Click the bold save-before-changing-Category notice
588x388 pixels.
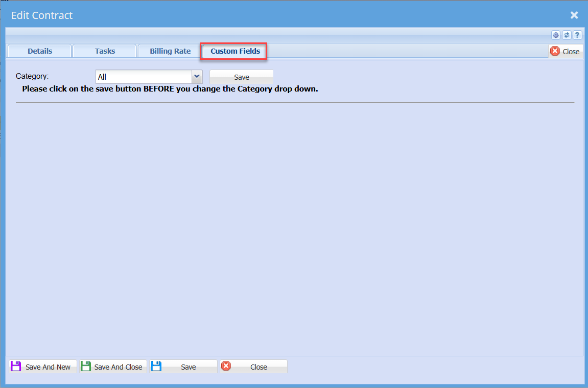(x=170, y=89)
